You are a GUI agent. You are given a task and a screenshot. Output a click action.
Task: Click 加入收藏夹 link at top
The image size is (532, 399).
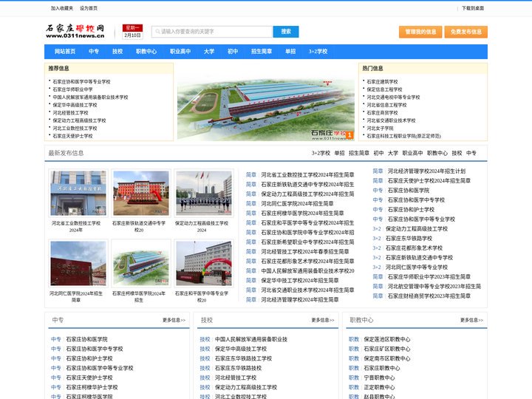pyautogui.click(x=62, y=8)
